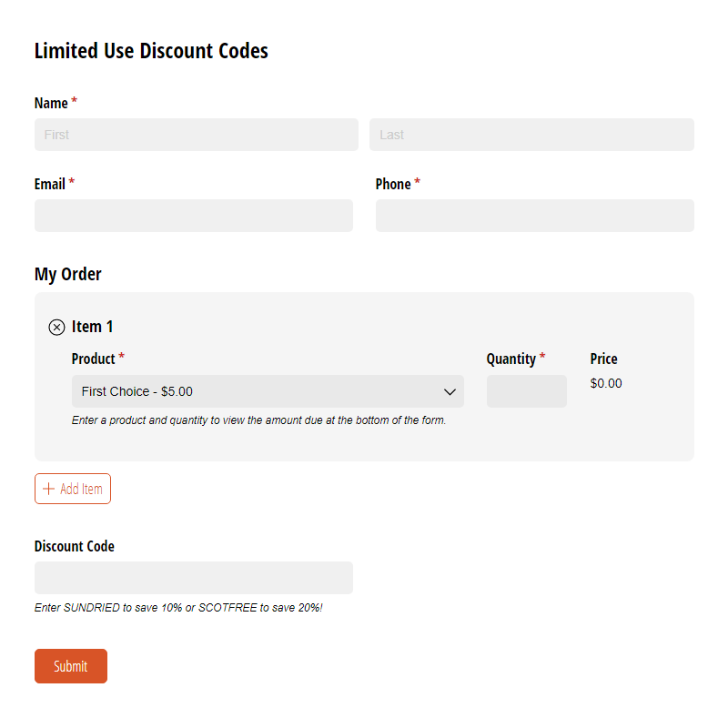Click the $0.00 price value
The height and width of the screenshot is (718, 728).
[x=606, y=383]
